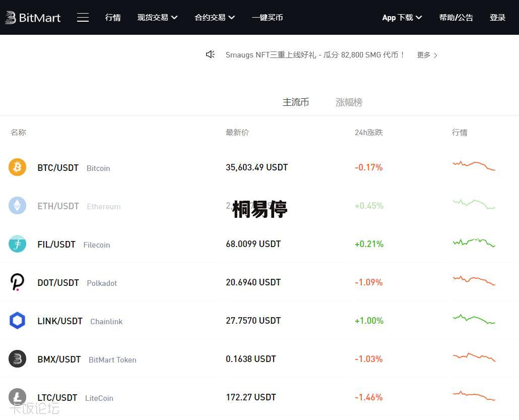
Task: Click the 24h涨跌 column header
Action: point(369,133)
